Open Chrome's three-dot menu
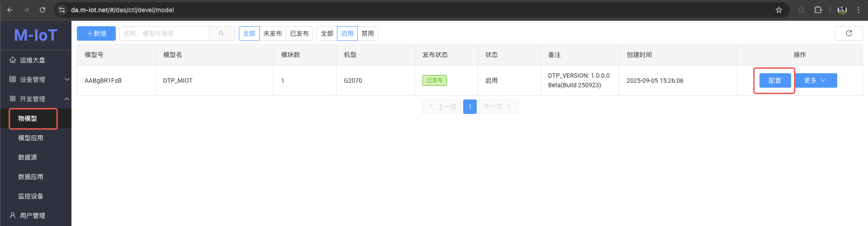Image resolution: width=868 pixels, height=226 pixels. pos(859,10)
